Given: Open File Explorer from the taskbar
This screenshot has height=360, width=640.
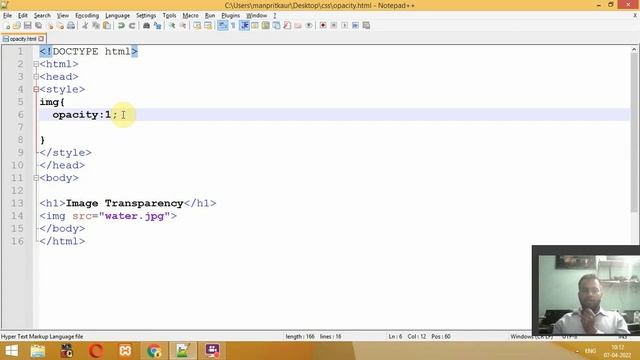Looking at the screenshot, I should [x=38, y=351].
